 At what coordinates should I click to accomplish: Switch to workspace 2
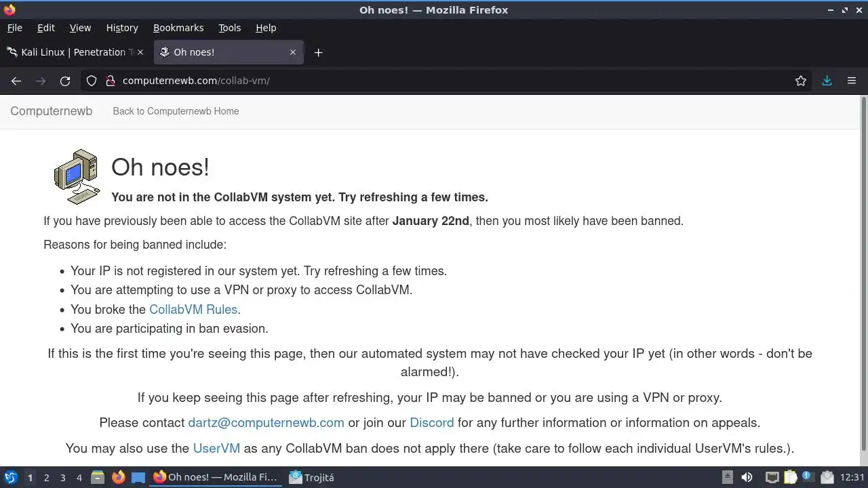(x=46, y=477)
